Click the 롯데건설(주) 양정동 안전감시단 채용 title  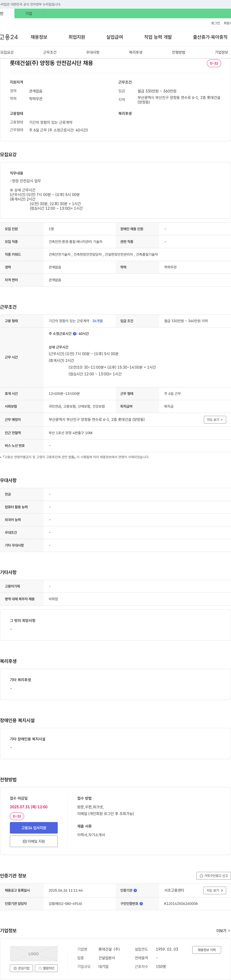point(51,63)
